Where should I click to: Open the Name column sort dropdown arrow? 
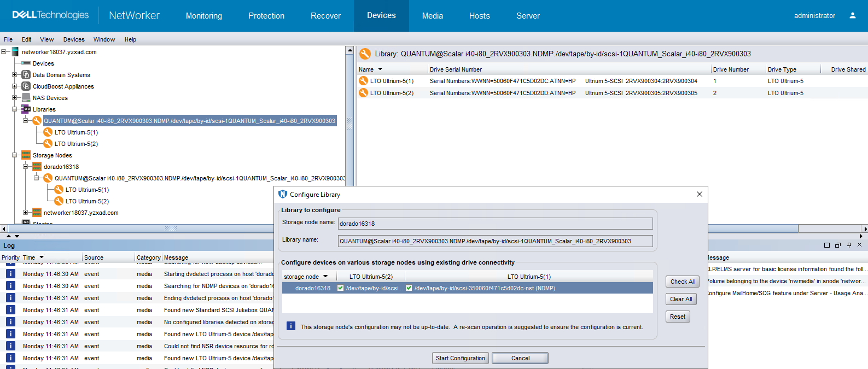380,69
